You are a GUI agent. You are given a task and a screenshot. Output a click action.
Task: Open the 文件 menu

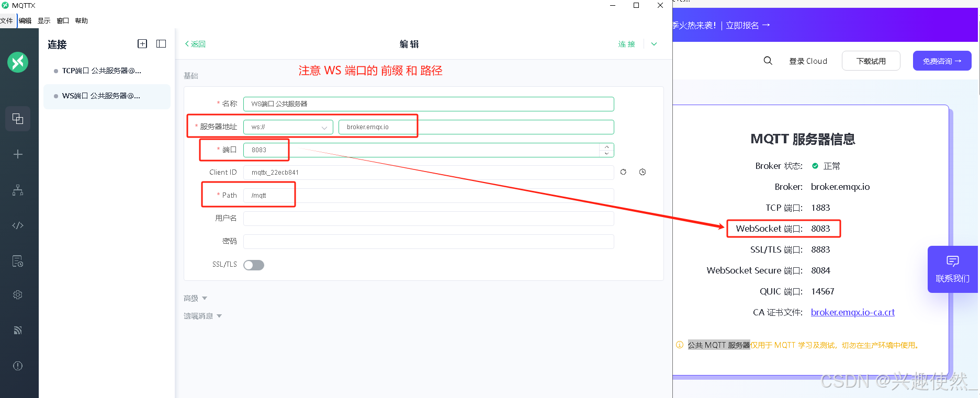click(x=7, y=21)
